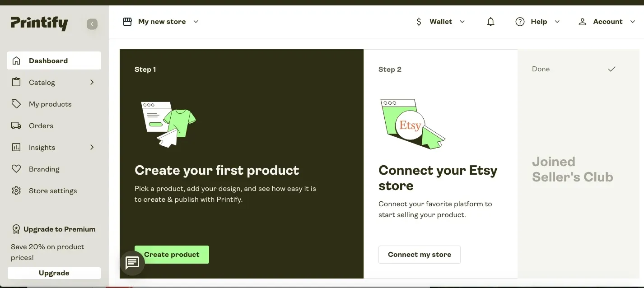Expand the Catalog submenu chevron
The height and width of the screenshot is (288, 644).
pyautogui.click(x=92, y=82)
